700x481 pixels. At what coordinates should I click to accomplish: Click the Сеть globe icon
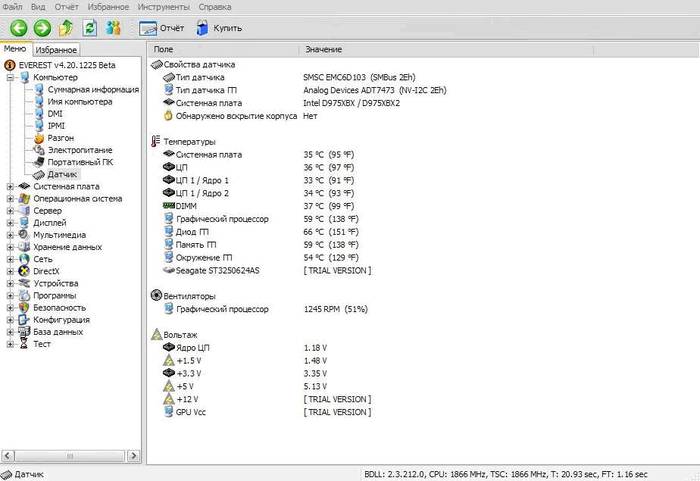(24, 259)
